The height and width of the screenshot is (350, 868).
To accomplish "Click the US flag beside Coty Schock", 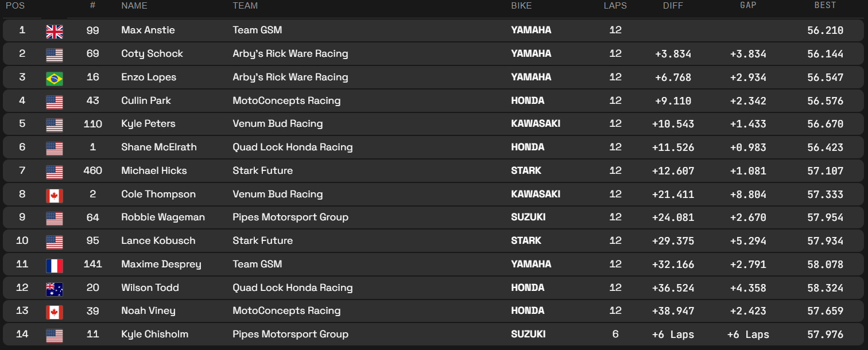I will click(x=55, y=55).
